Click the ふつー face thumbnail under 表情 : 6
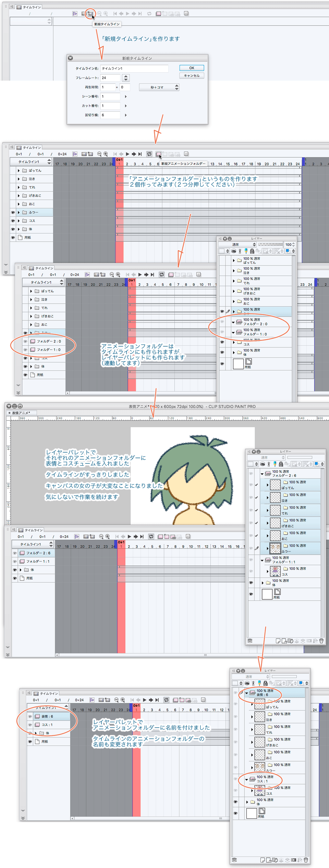Image resolution: width=329 pixels, height=868 pixels. point(260,767)
